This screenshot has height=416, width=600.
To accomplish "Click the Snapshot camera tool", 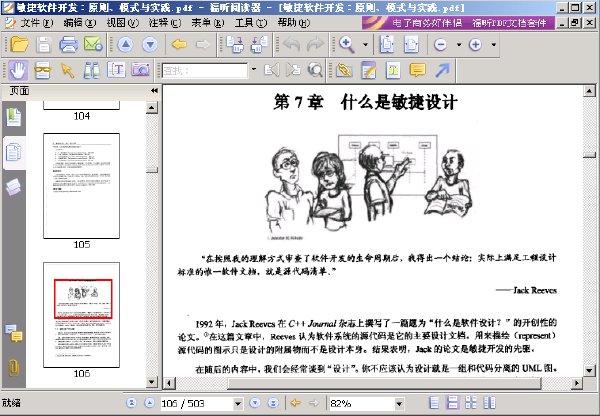I will (x=140, y=70).
